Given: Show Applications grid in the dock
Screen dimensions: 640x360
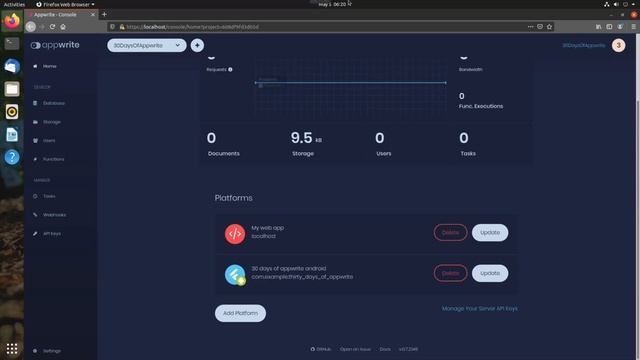Looking at the screenshot, I should (x=12, y=349).
